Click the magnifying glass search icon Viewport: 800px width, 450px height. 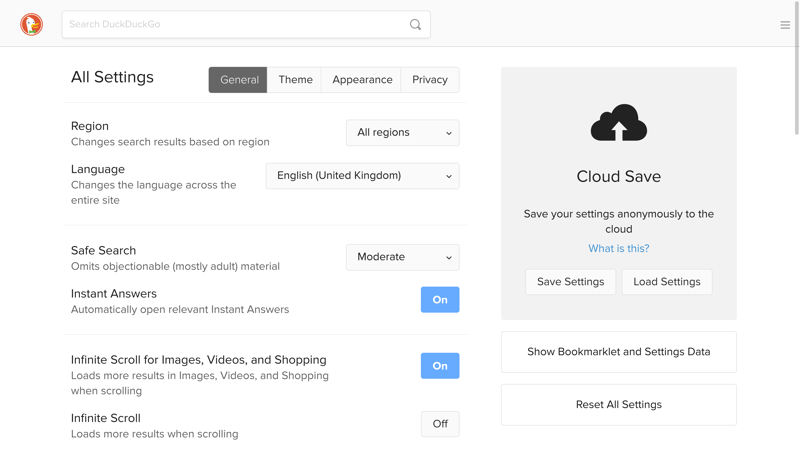415,24
